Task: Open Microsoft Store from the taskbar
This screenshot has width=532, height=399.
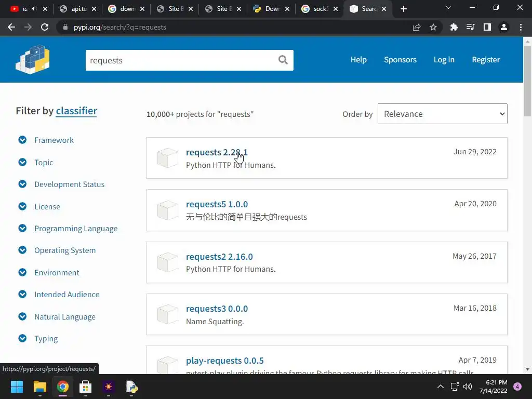Action: click(x=86, y=387)
